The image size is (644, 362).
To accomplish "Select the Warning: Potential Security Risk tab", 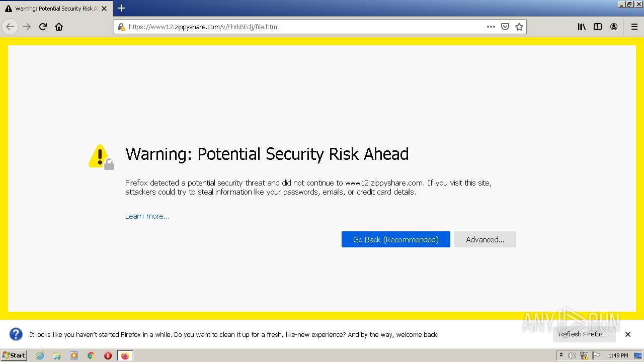I will pyautogui.click(x=55, y=9).
